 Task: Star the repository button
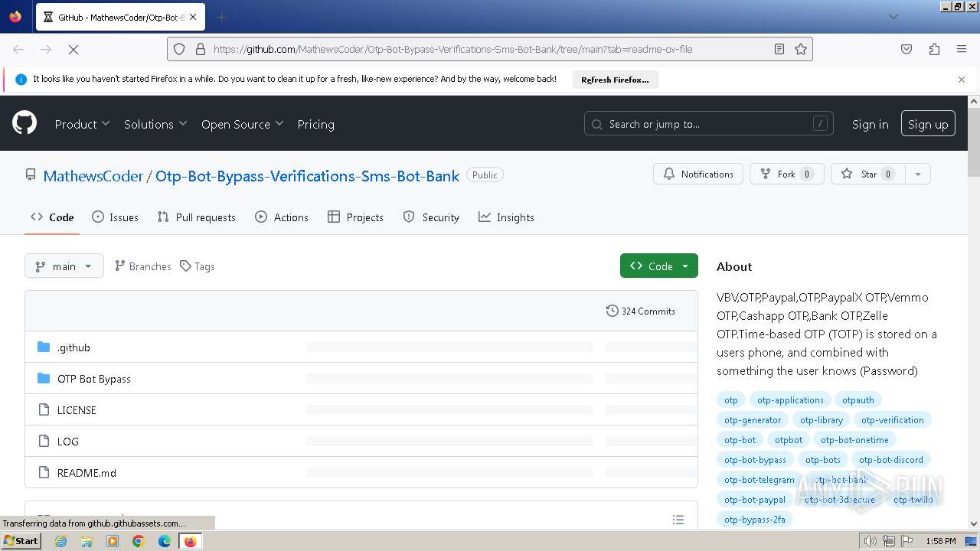(x=867, y=174)
